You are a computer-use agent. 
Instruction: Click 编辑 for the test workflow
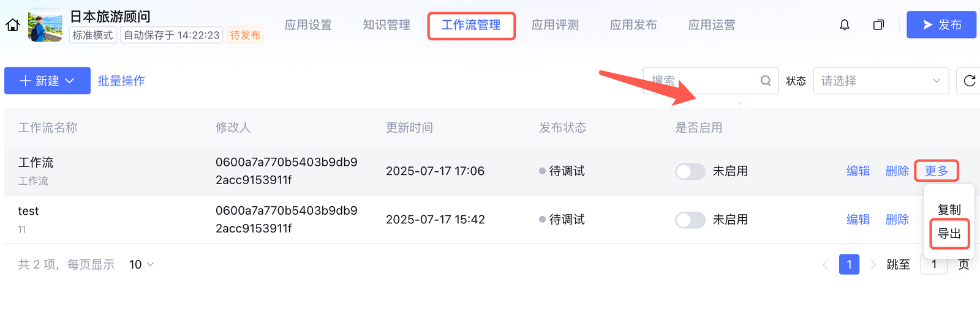click(858, 220)
